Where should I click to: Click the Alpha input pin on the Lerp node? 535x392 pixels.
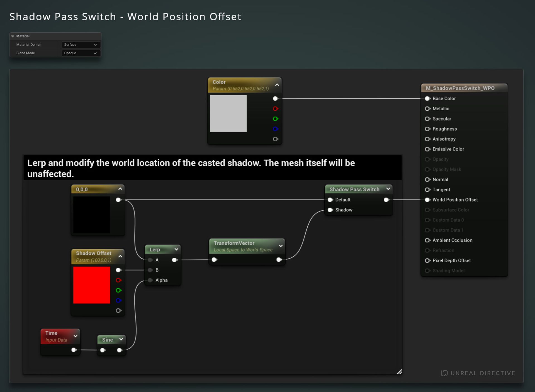click(x=150, y=280)
